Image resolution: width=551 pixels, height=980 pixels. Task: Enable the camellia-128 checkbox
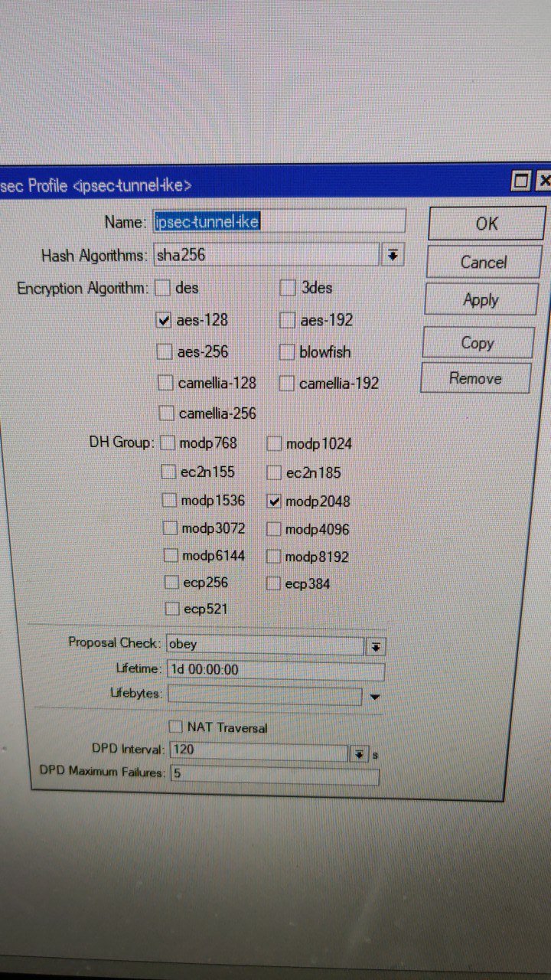165,383
